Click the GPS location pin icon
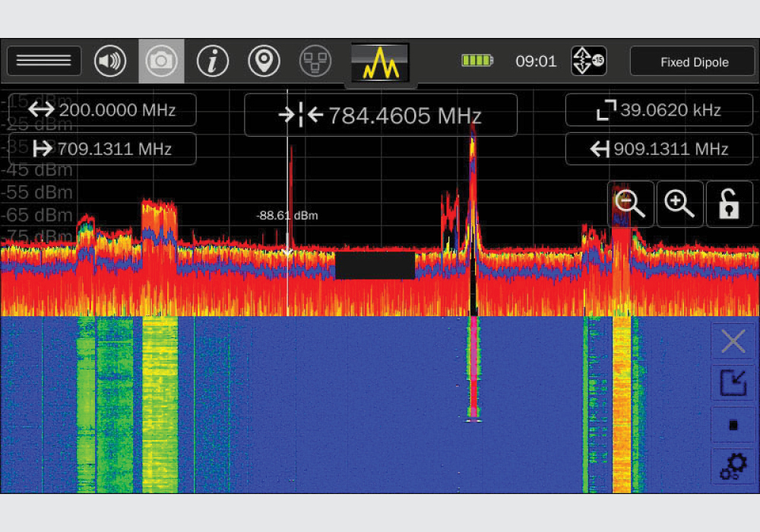The height and width of the screenshot is (532, 760). coord(264,62)
